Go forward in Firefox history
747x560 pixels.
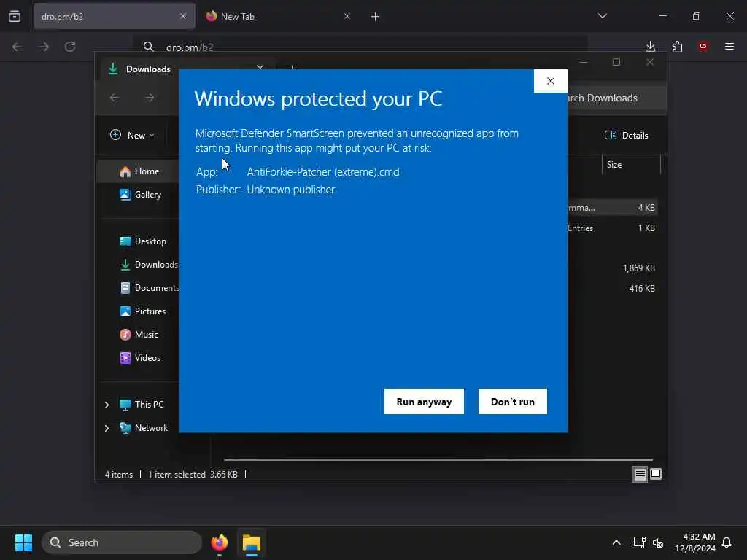coord(44,46)
